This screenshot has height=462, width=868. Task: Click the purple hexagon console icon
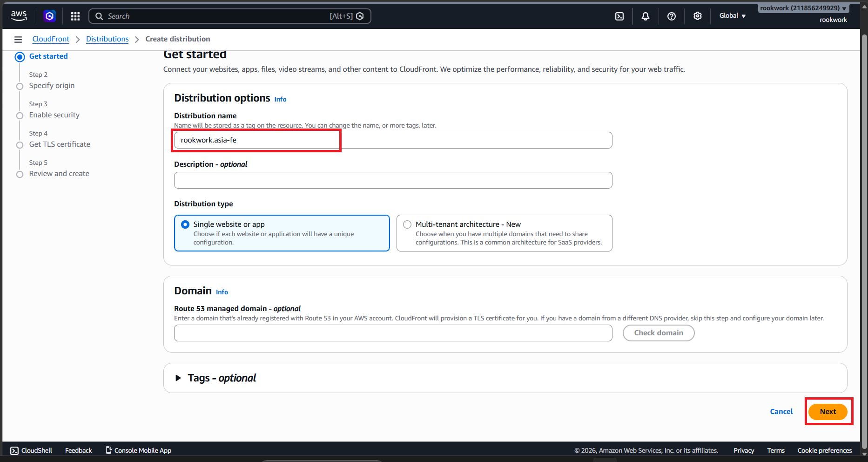[x=49, y=16]
